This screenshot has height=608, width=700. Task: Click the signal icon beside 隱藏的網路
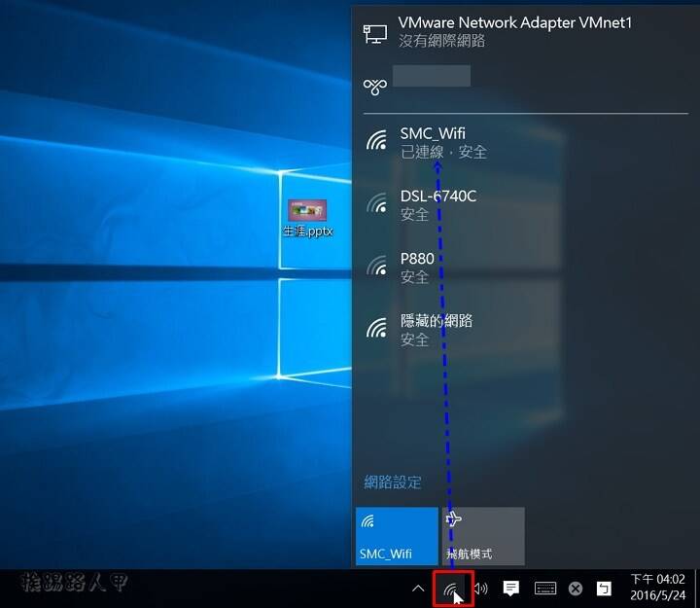[377, 328]
